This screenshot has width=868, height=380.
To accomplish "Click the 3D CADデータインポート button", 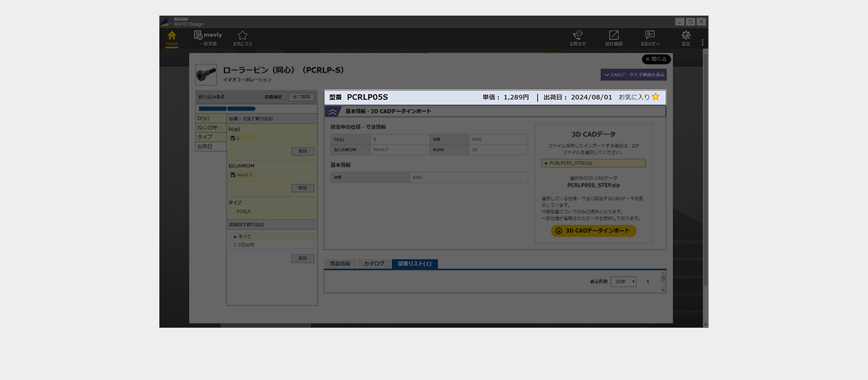I will coord(593,231).
